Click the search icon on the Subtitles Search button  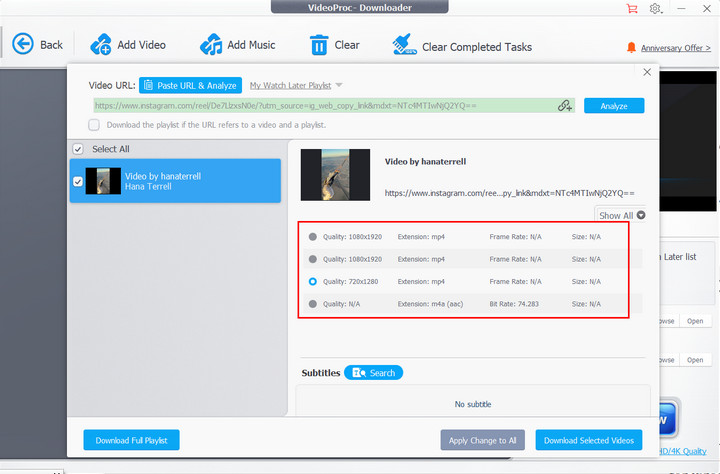(x=359, y=372)
